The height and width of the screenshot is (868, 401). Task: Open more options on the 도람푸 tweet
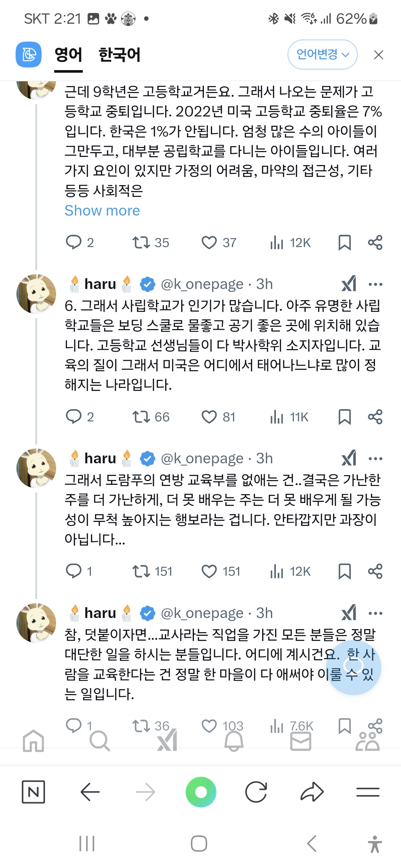coord(375,459)
